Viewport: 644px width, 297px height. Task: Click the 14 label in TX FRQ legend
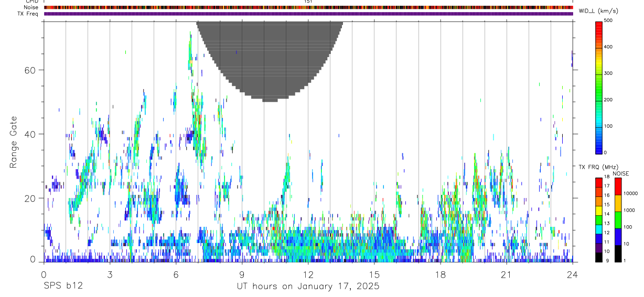[x=607, y=214]
